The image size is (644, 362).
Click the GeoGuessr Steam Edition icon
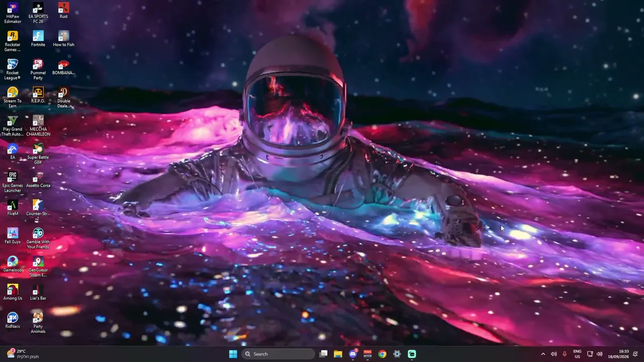38,266
